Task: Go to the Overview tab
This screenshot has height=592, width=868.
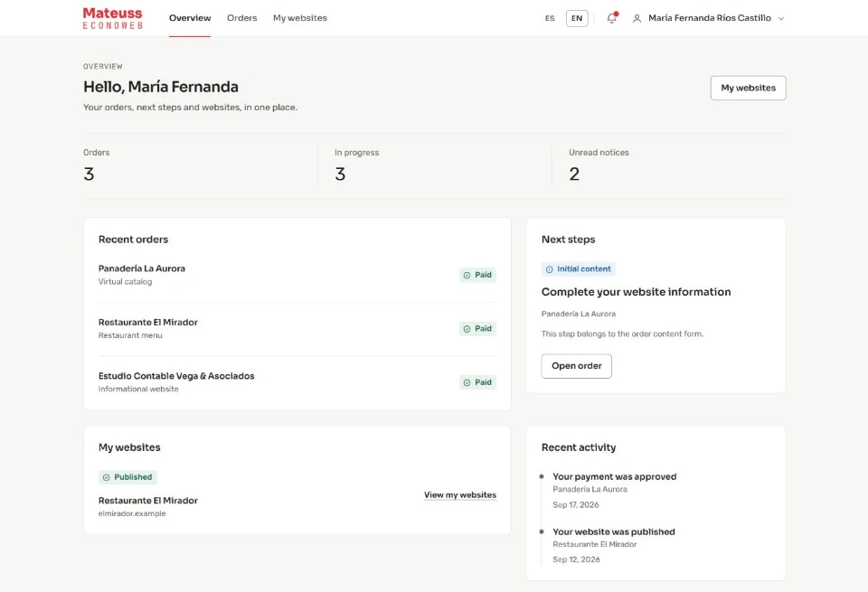Action: point(190,18)
